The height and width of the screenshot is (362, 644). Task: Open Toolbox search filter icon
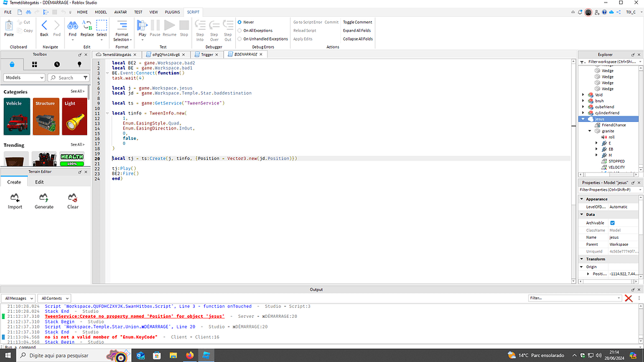(x=85, y=78)
